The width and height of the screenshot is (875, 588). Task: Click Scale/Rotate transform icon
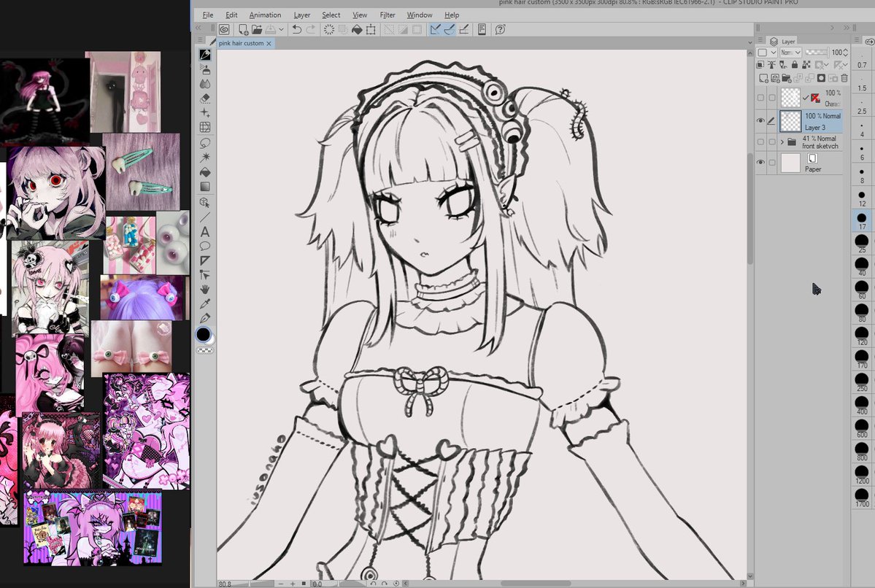pos(371,30)
